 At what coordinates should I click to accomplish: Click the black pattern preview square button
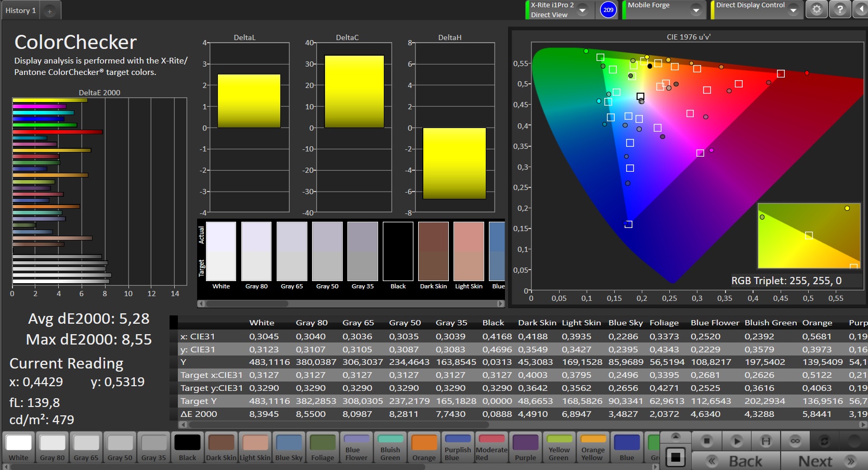tap(675, 458)
